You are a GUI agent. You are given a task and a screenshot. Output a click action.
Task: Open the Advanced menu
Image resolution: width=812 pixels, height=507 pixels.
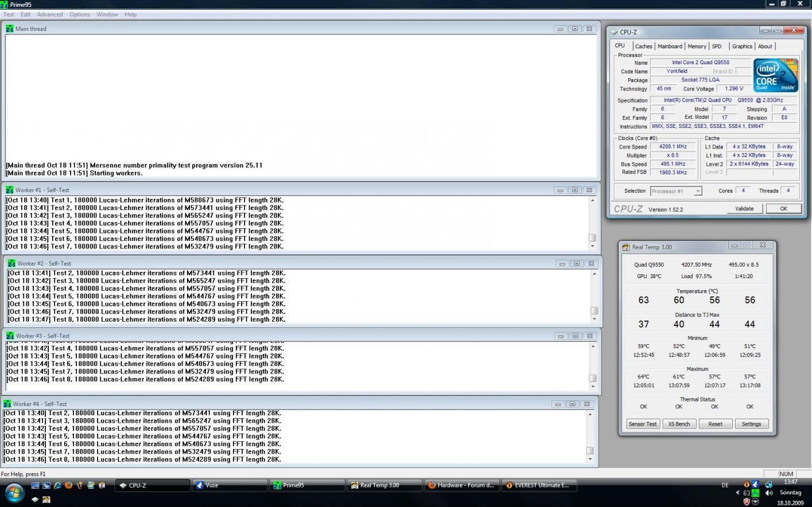coord(50,14)
